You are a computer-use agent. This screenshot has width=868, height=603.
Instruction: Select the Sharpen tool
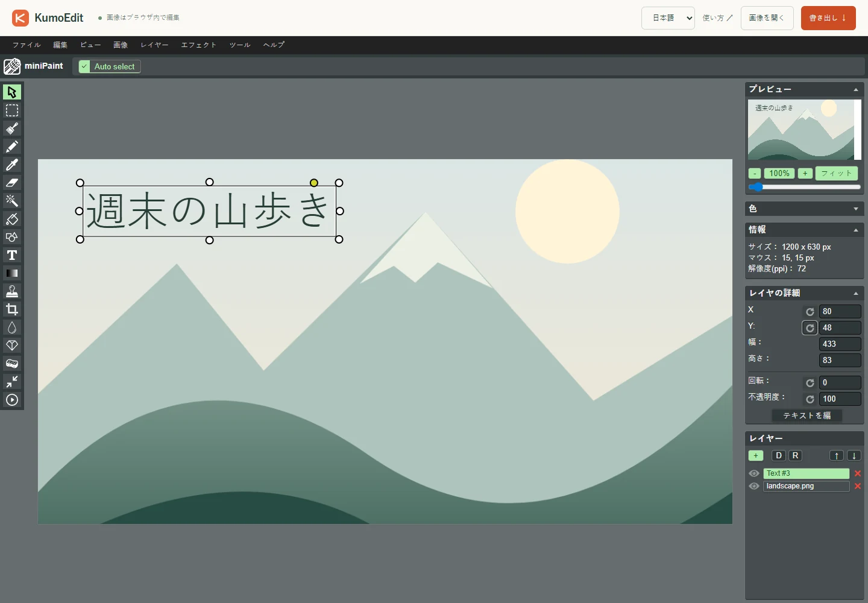click(x=12, y=346)
